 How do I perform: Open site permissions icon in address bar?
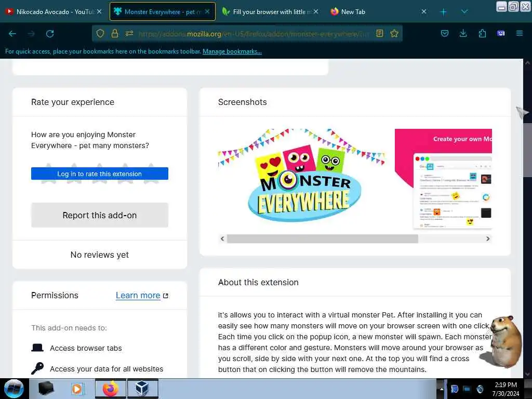point(129,33)
